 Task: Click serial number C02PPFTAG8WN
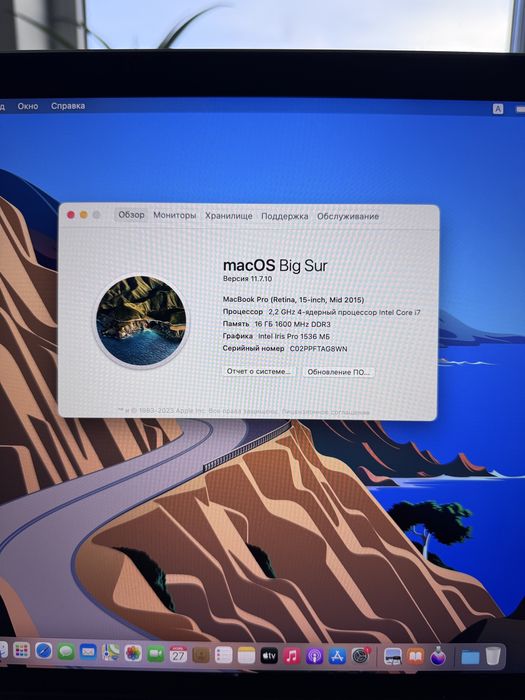pos(318,349)
